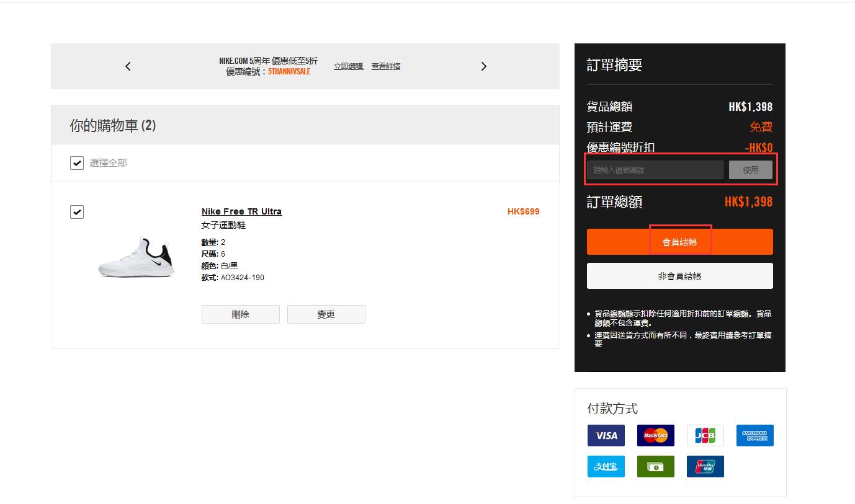Click the white sneaker product thumbnail

tap(136, 257)
